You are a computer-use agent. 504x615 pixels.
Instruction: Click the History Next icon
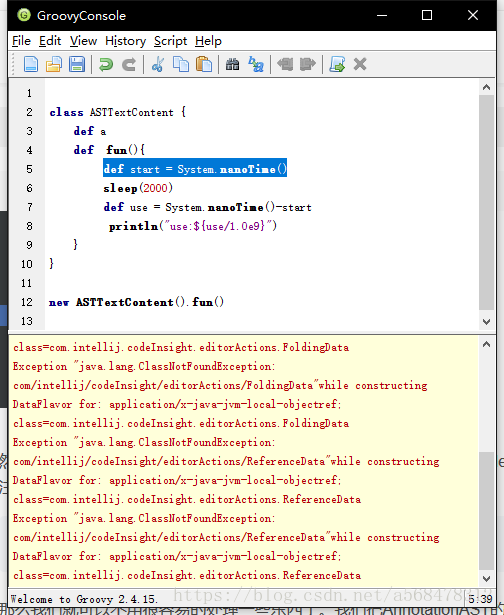(308, 64)
